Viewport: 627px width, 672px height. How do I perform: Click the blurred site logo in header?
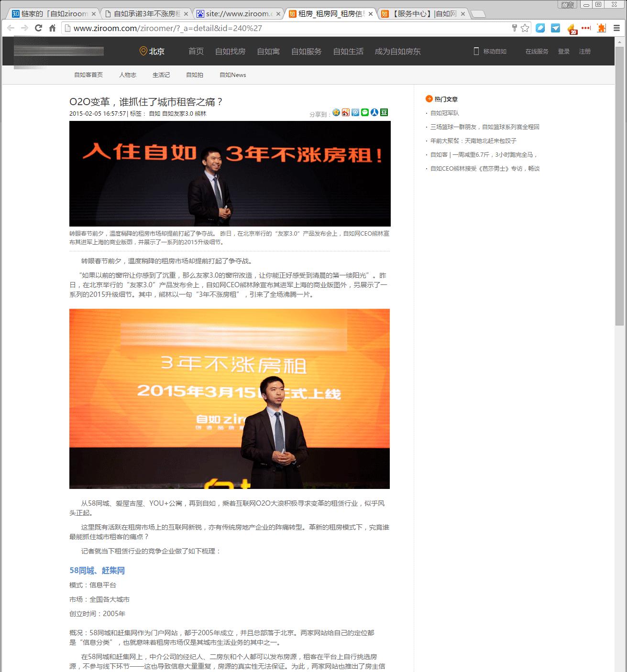coord(58,51)
